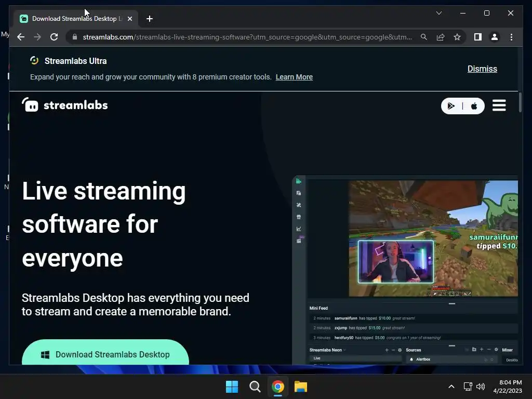Viewport: 532px width, 399px height.
Task: View site security lock info
Action: [75, 37]
